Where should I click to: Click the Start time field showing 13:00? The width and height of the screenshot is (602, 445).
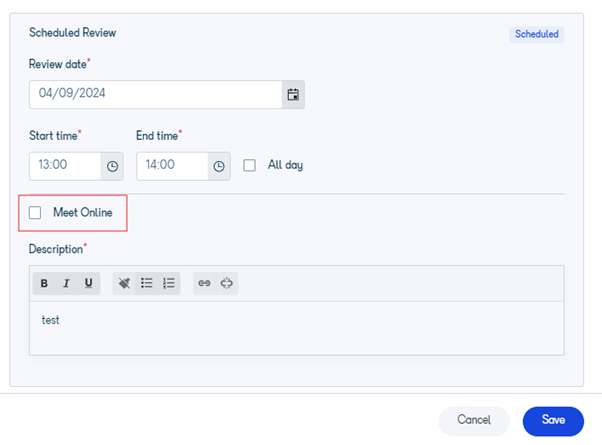click(x=65, y=166)
